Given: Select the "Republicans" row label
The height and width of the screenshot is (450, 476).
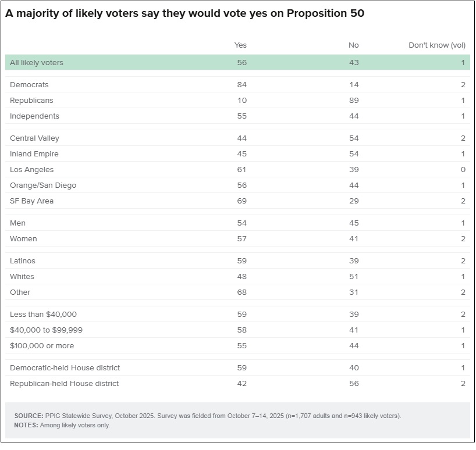Looking at the screenshot, I should pyautogui.click(x=31, y=101).
